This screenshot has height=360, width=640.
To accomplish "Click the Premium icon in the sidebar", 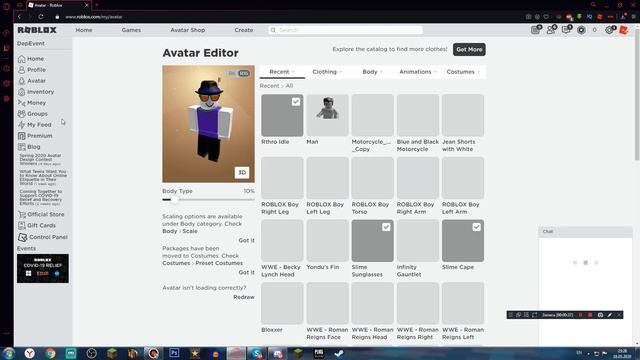I will click(x=22, y=136).
